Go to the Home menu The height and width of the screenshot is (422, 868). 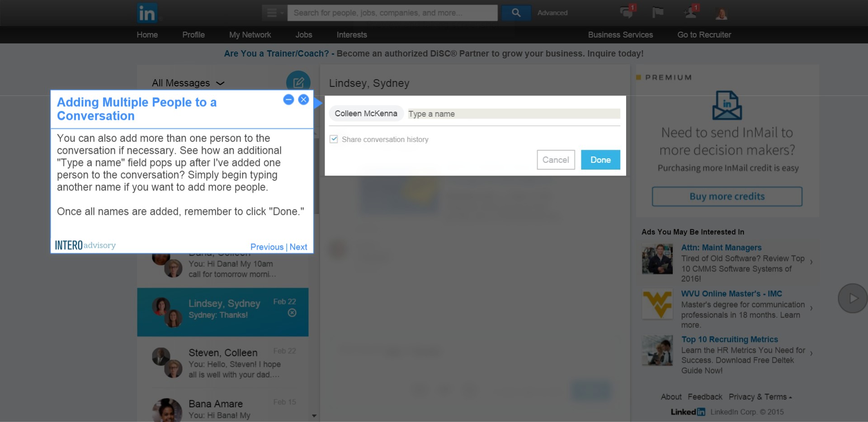click(x=147, y=35)
